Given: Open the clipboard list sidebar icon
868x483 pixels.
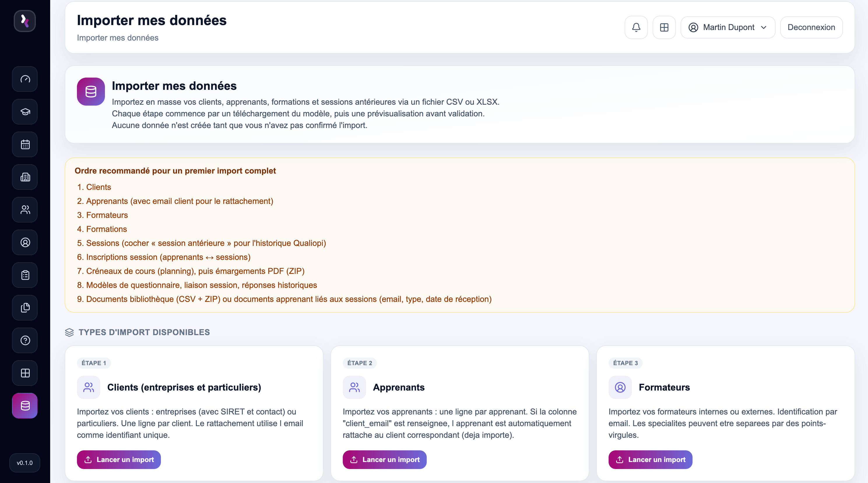Looking at the screenshot, I should point(25,275).
